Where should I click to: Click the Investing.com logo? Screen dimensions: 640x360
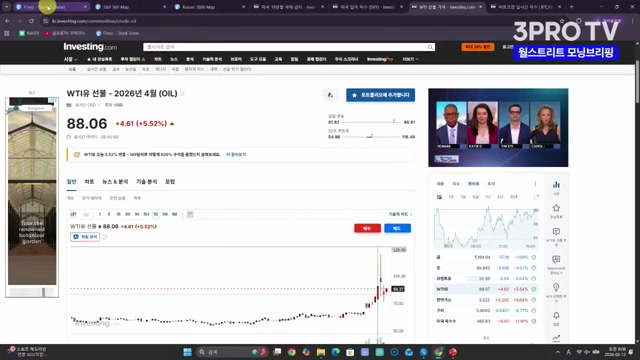pos(90,47)
